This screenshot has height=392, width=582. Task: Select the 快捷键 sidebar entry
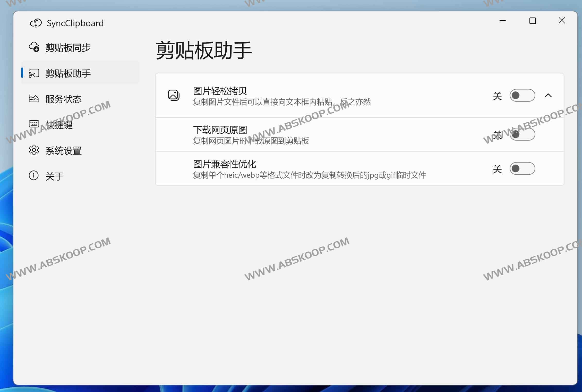(x=59, y=124)
